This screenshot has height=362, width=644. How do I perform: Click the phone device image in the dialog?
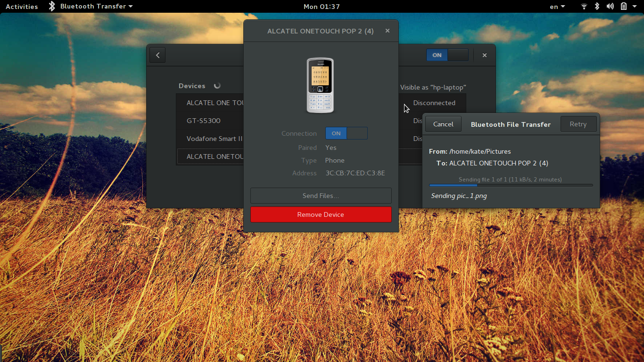(320, 85)
